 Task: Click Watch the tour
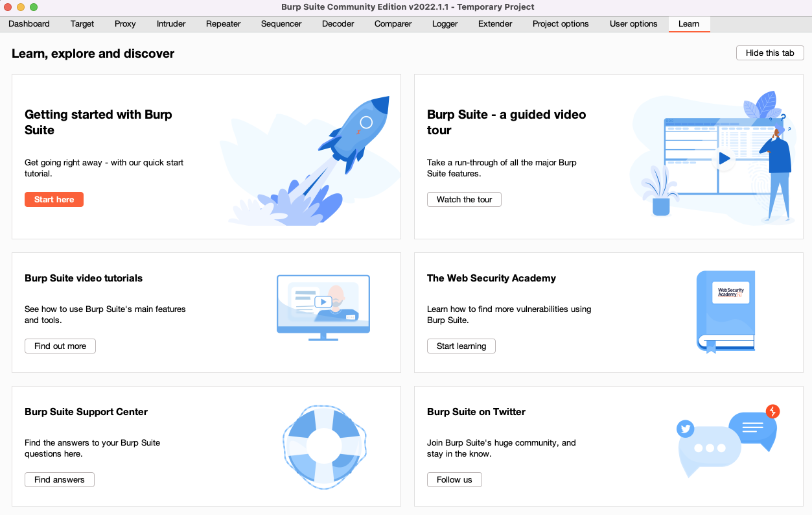pyautogui.click(x=464, y=199)
